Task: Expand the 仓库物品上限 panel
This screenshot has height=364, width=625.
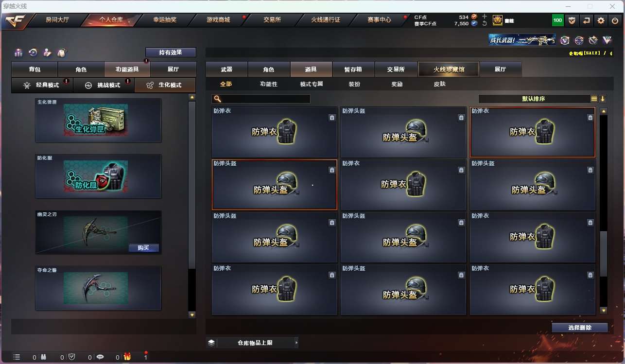Action: [x=252, y=343]
